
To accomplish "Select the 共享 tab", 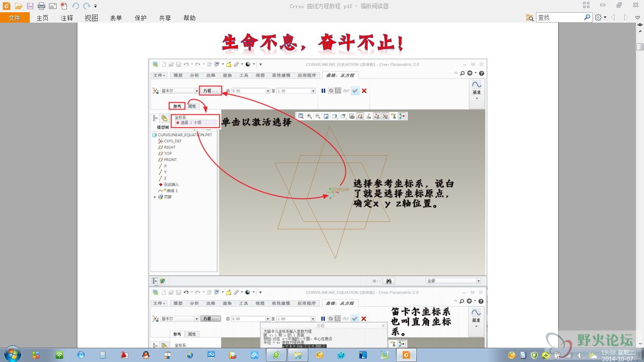I will click(x=165, y=18).
